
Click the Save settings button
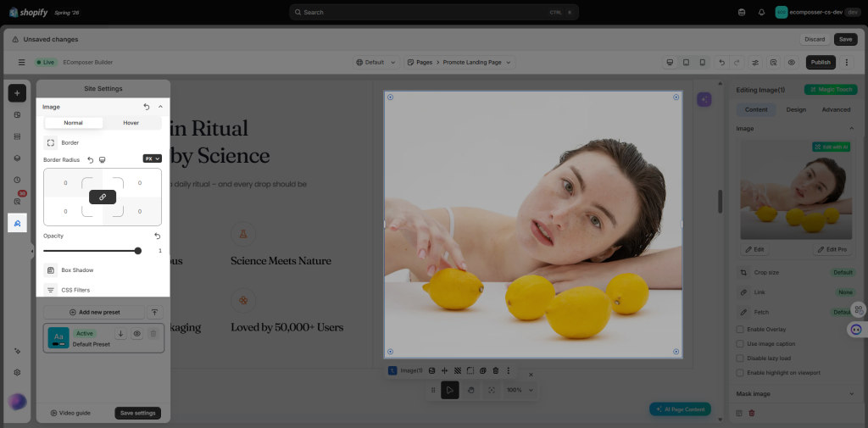(138, 413)
